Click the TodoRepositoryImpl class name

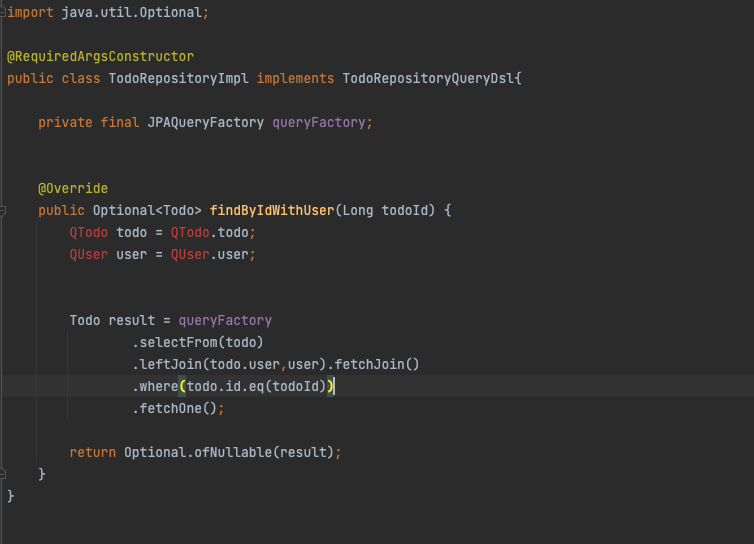click(178, 78)
